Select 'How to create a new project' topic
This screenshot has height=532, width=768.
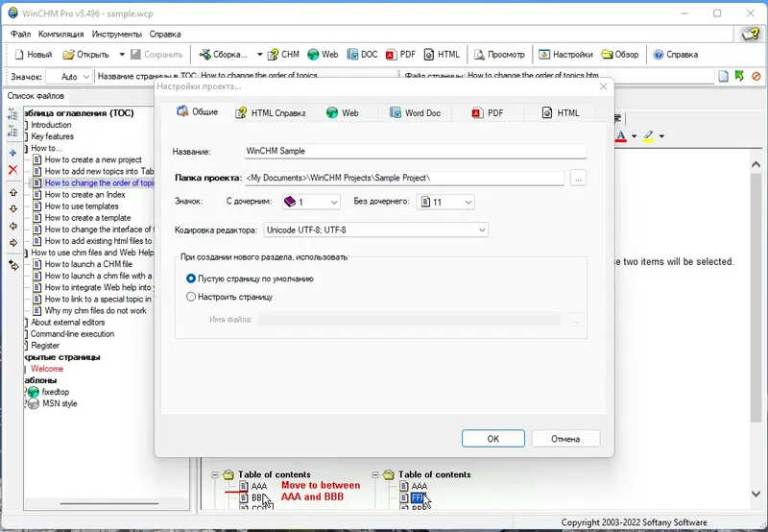(x=93, y=159)
